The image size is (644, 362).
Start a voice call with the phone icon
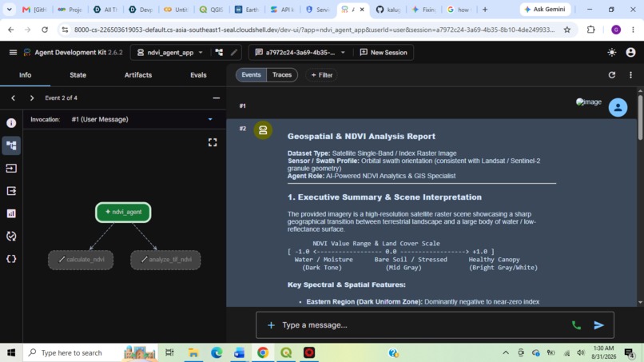pos(576,325)
